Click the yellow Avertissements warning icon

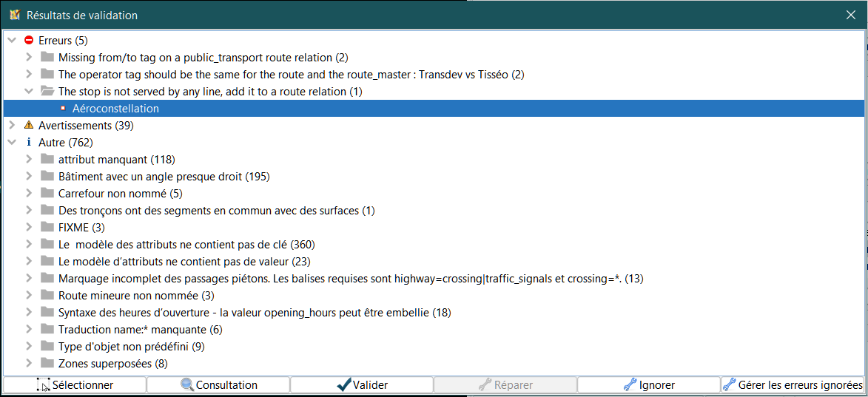(29, 126)
